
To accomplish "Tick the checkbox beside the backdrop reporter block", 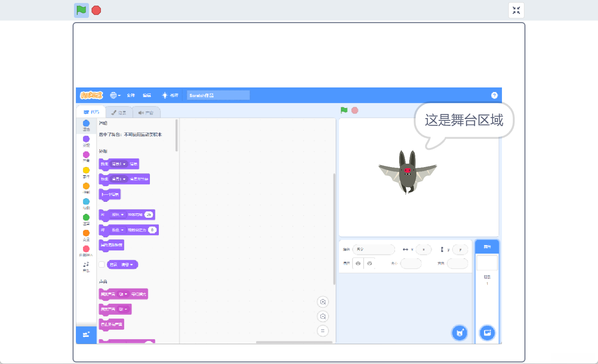I will pyautogui.click(x=102, y=265).
